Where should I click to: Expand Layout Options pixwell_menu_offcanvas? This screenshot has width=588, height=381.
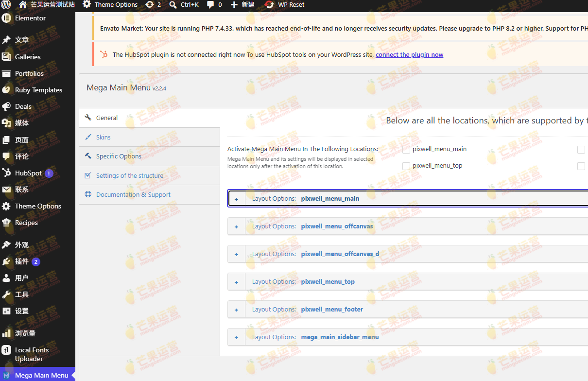[x=237, y=226]
